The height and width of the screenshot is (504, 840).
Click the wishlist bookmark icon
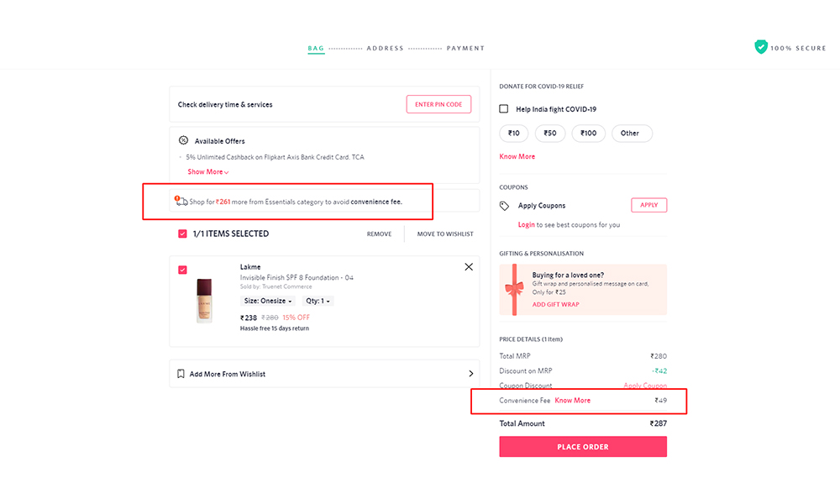181,374
